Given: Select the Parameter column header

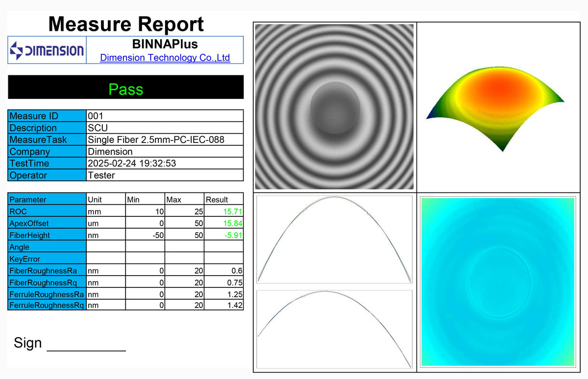Looking at the screenshot, I should click(x=28, y=200).
